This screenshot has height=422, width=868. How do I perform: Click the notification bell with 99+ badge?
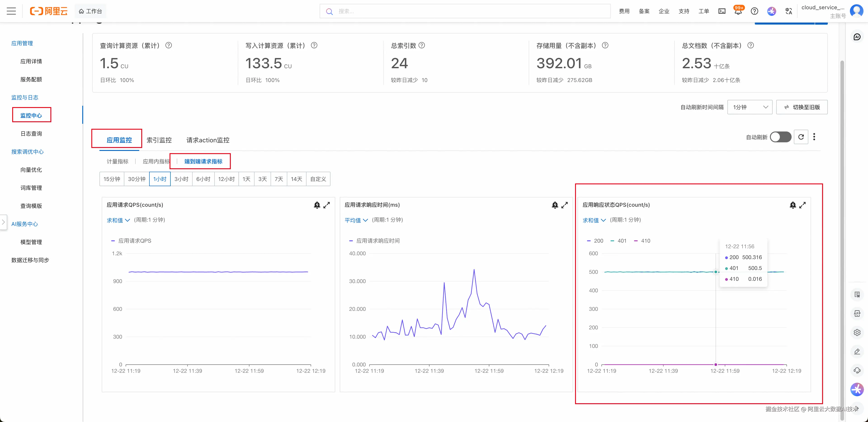click(x=738, y=12)
